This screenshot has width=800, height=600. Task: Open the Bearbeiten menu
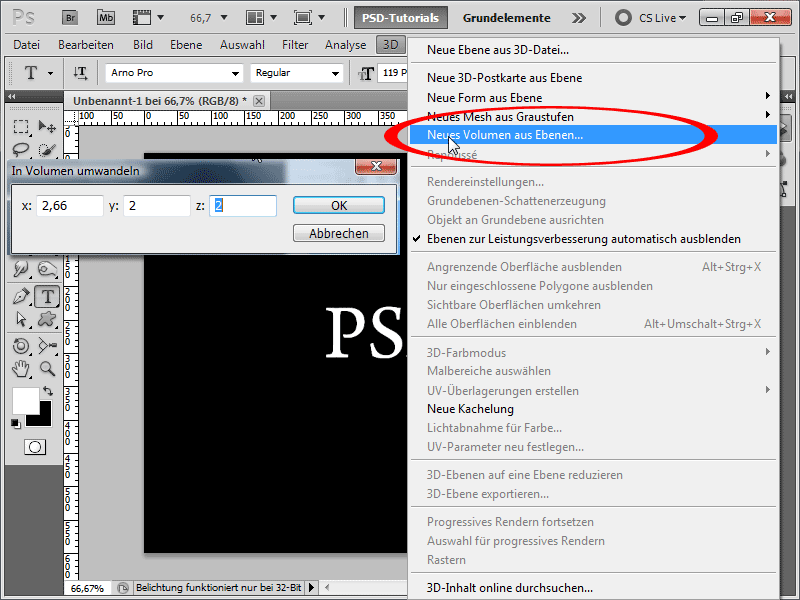(x=86, y=45)
